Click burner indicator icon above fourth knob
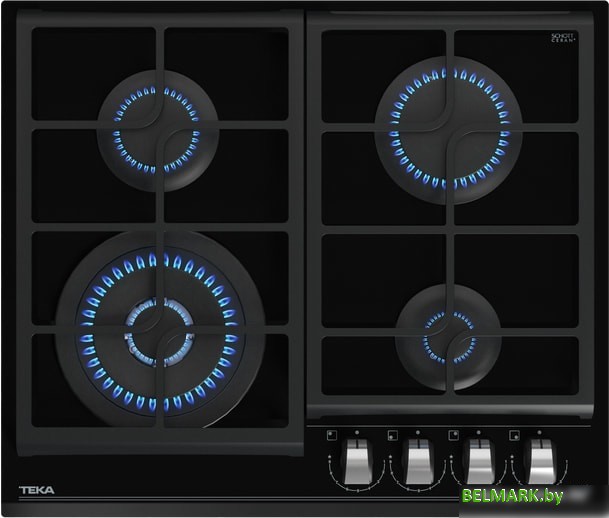This screenshot has height=518, width=609. click(x=514, y=435)
